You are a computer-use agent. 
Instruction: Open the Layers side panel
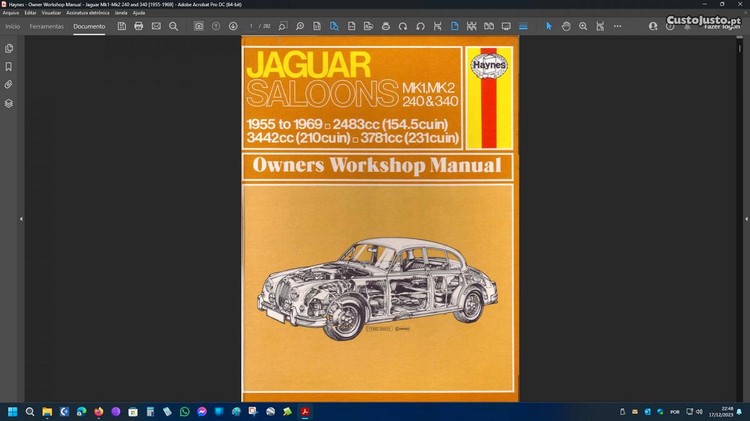[9, 103]
